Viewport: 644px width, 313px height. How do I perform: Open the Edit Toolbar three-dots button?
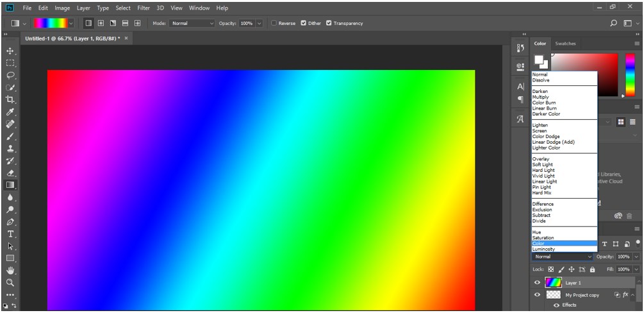click(x=10, y=295)
